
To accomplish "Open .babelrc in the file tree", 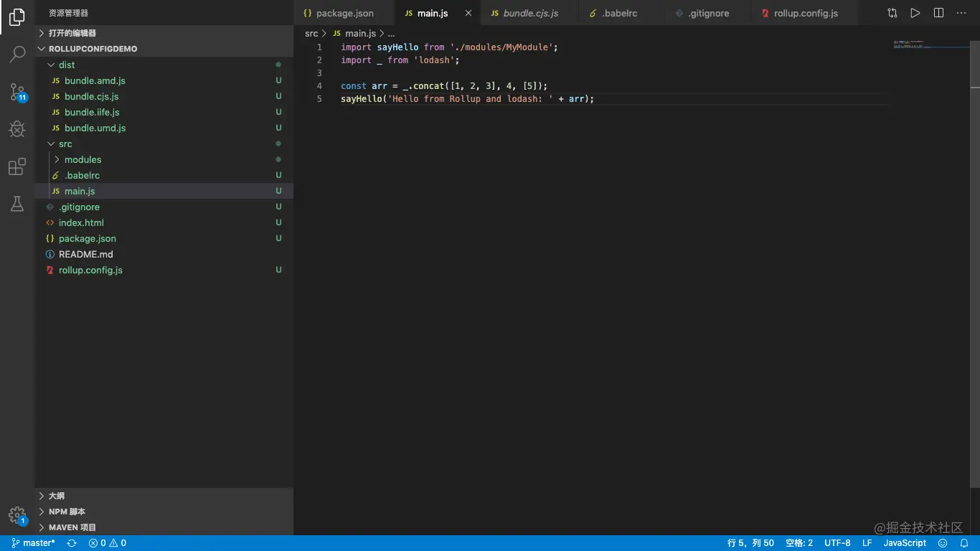I will coord(164,175).
